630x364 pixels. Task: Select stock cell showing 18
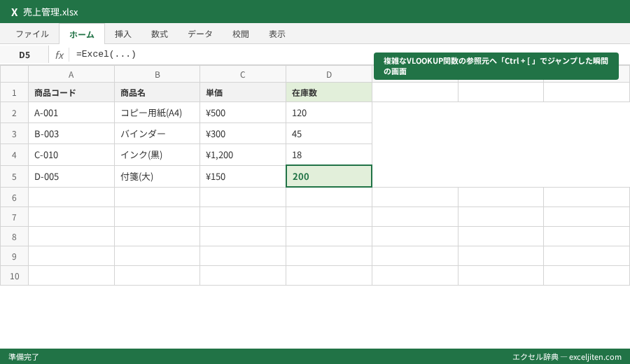click(329, 155)
